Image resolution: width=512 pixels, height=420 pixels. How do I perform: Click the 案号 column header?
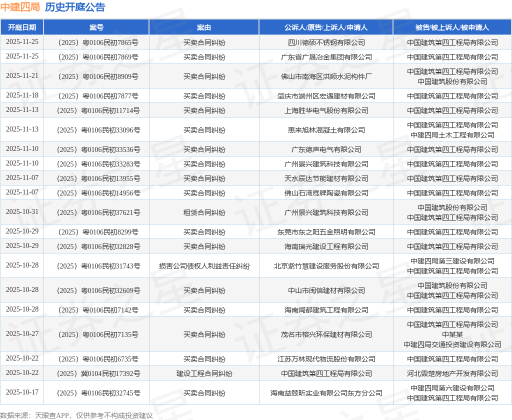[96, 27]
